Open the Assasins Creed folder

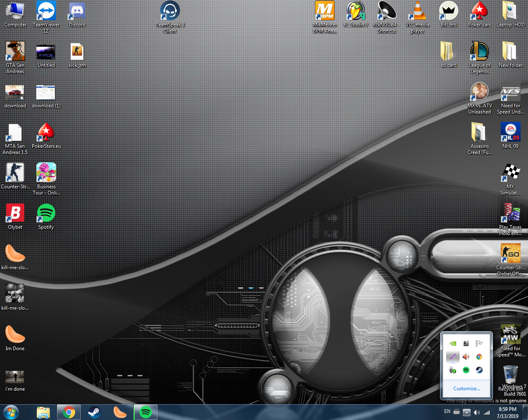pos(479,138)
